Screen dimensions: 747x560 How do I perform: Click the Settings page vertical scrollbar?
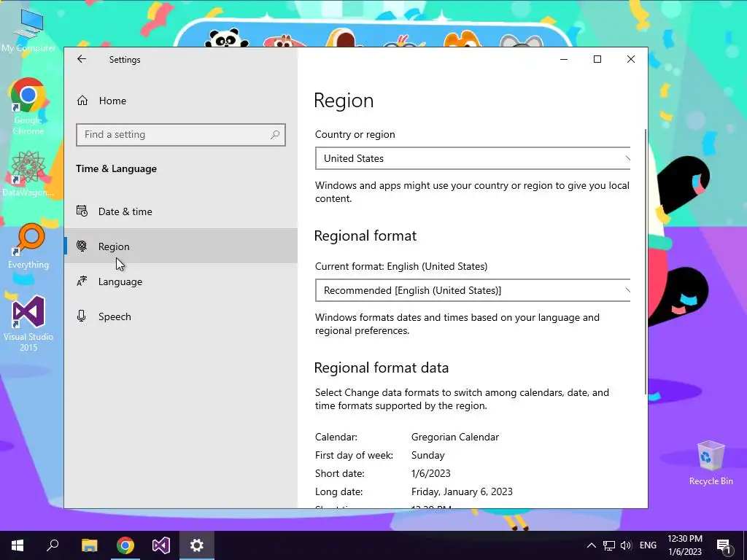(x=646, y=261)
